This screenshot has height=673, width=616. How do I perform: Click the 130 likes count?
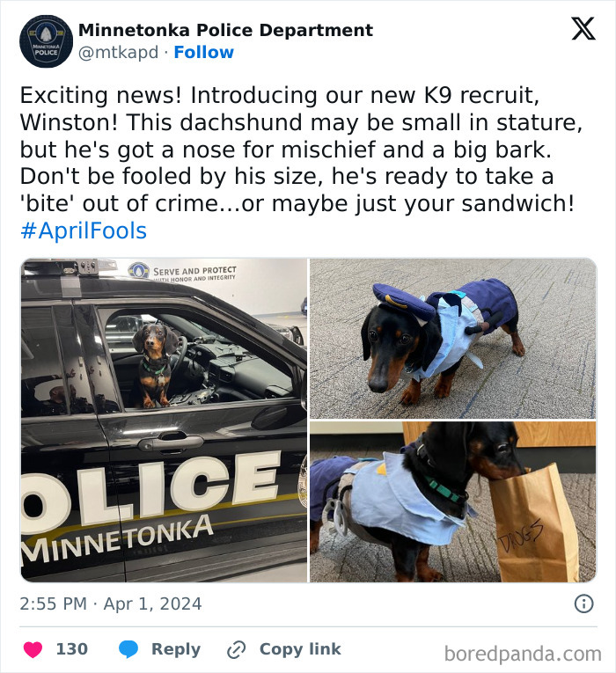point(72,649)
